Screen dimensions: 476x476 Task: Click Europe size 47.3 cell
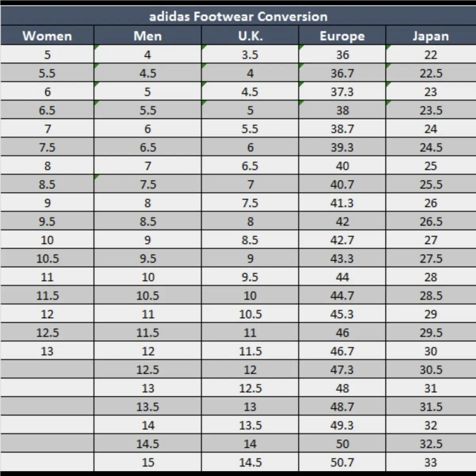(x=342, y=369)
